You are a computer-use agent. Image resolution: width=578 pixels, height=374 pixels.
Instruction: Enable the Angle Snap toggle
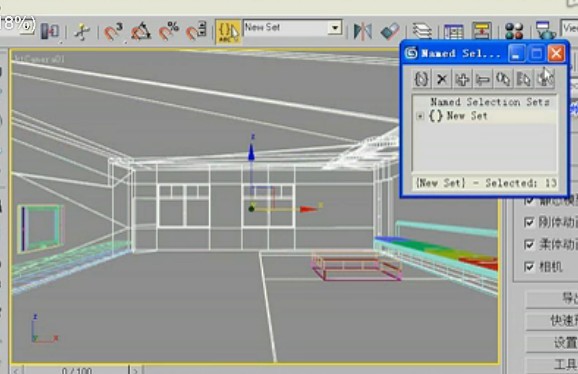(140, 31)
